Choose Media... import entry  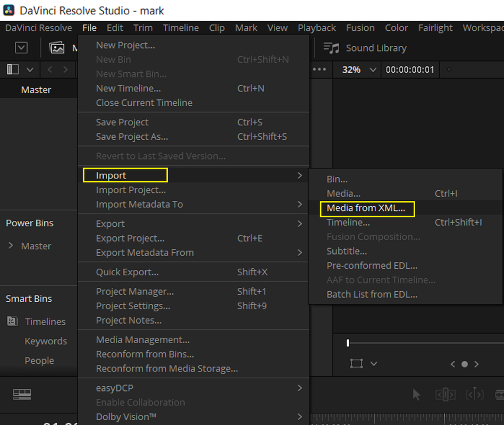pyautogui.click(x=405, y=193)
